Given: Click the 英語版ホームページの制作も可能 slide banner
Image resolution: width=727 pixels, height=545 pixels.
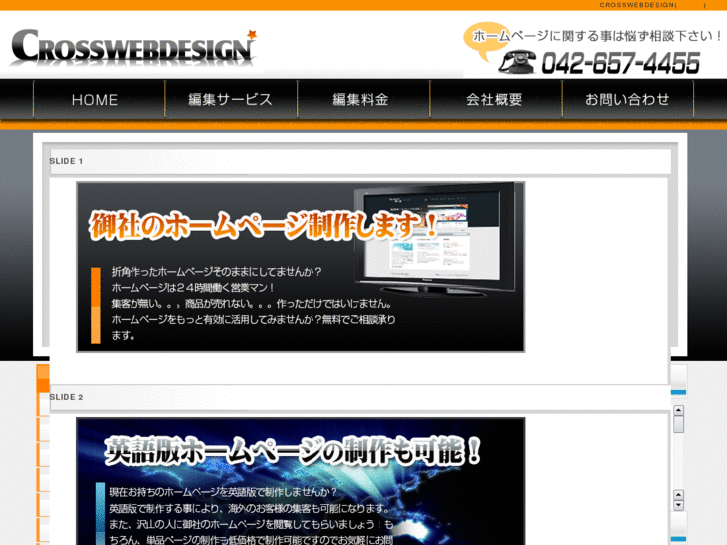Looking at the screenshot, I should click(x=300, y=481).
